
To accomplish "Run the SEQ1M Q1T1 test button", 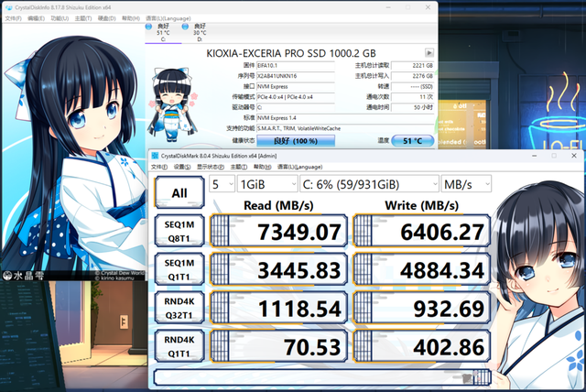I will coord(179,269).
